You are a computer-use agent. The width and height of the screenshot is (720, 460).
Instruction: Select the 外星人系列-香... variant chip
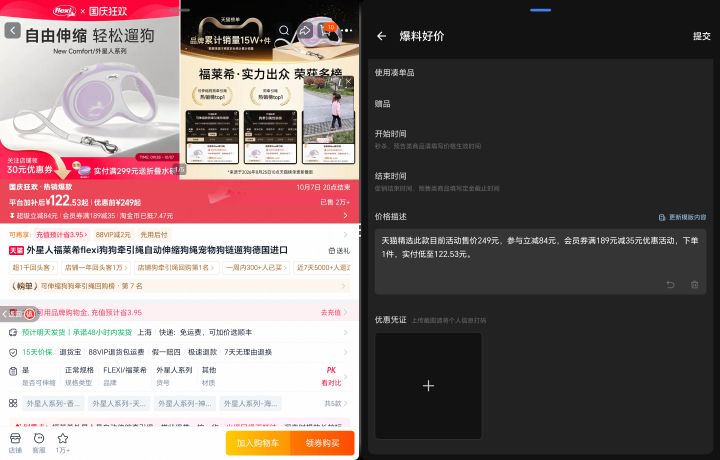click(x=53, y=404)
